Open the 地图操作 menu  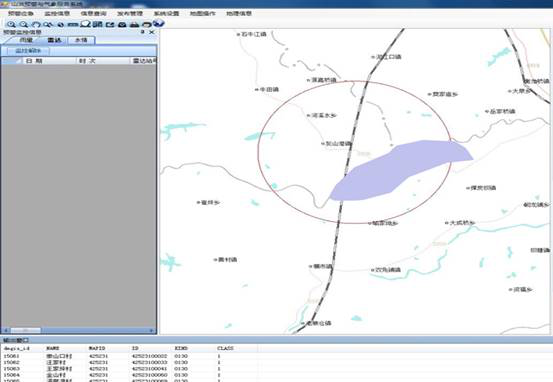pos(203,13)
